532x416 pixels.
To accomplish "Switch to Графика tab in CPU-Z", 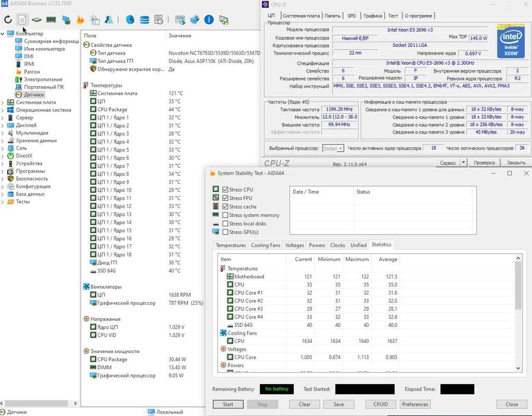I will (x=372, y=15).
